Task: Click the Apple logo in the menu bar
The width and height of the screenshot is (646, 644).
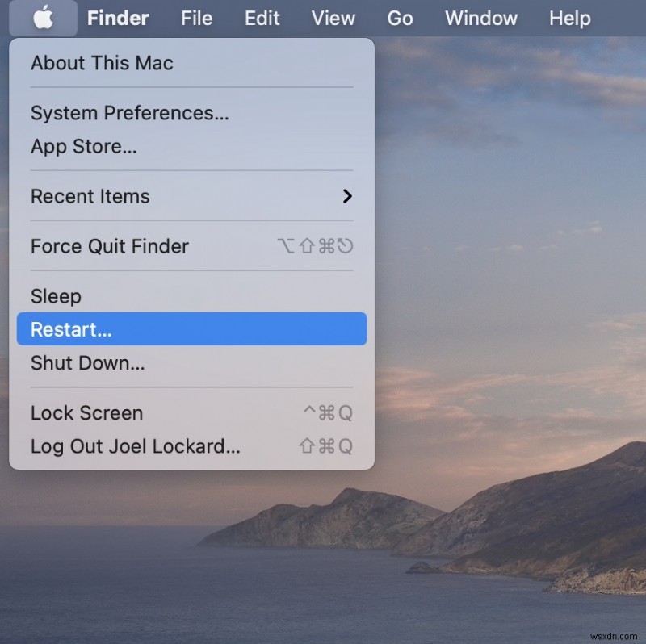Action: point(43,18)
